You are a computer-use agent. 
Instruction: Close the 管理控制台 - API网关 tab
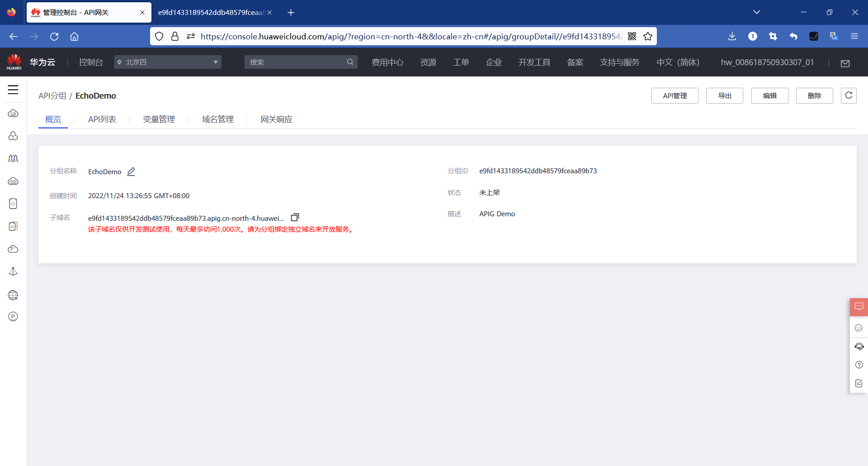click(142, 13)
